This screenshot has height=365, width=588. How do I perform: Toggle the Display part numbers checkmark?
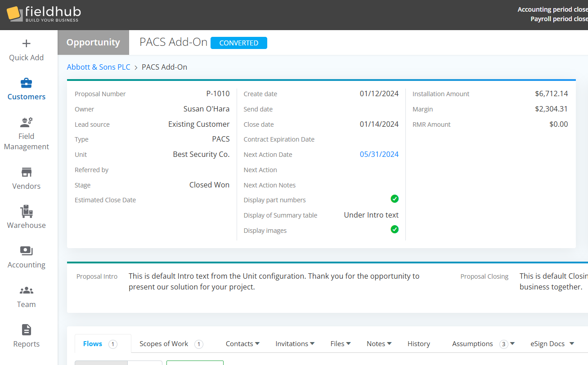point(395,199)
